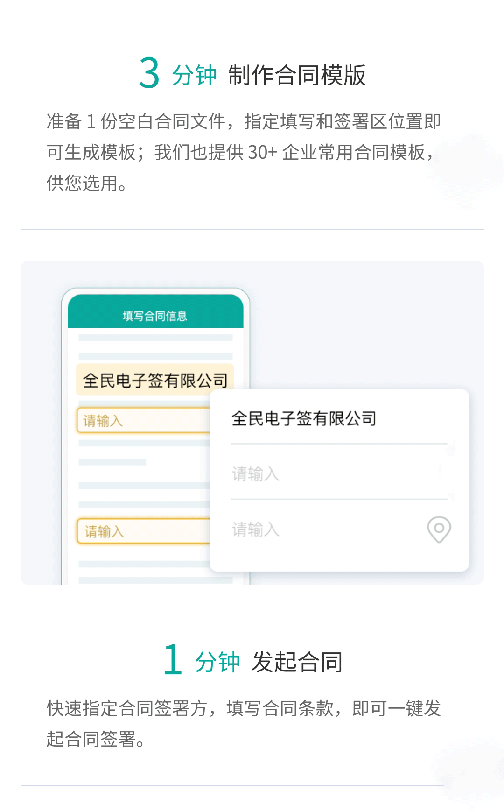This screenshot has width=504, height=812.
Task: Tap the 制作合同模版 heading
Action: [297, 75]
